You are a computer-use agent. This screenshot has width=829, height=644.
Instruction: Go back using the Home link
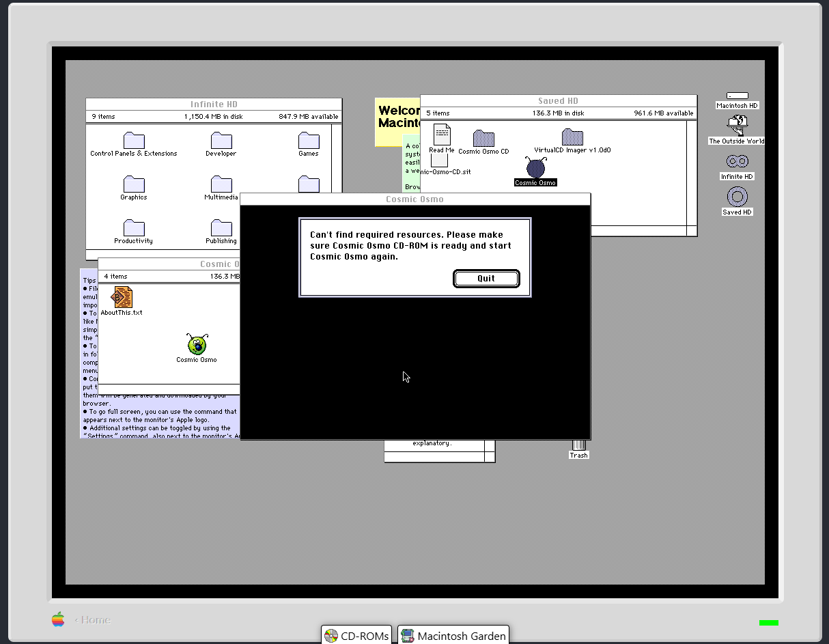click(x=92, y=619)
